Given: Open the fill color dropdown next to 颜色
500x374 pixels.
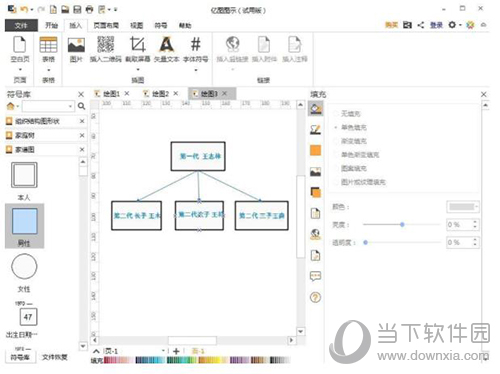Looking at the screenshot, I should click(463, 207).
